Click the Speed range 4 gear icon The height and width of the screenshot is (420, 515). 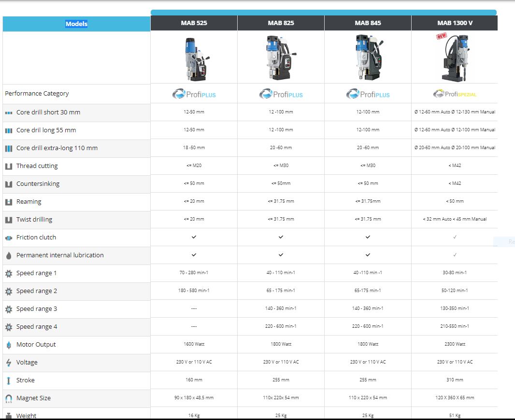9,327
